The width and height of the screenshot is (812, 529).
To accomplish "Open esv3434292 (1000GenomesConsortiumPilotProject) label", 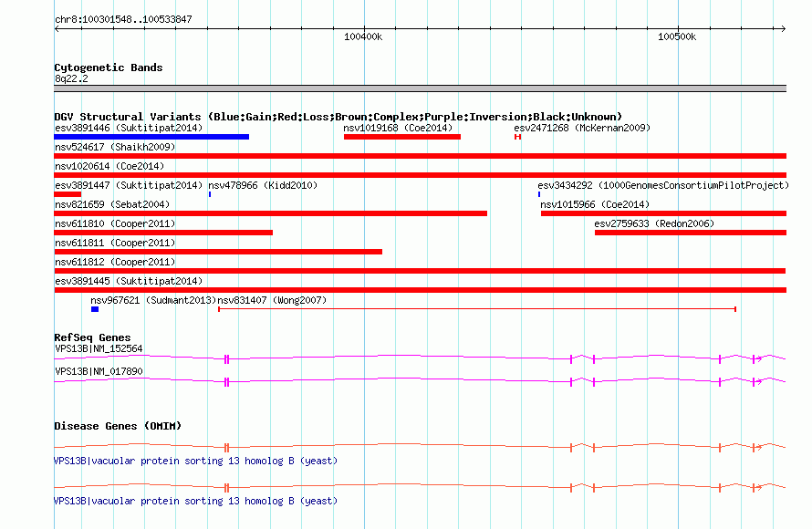I will point(663,185).
